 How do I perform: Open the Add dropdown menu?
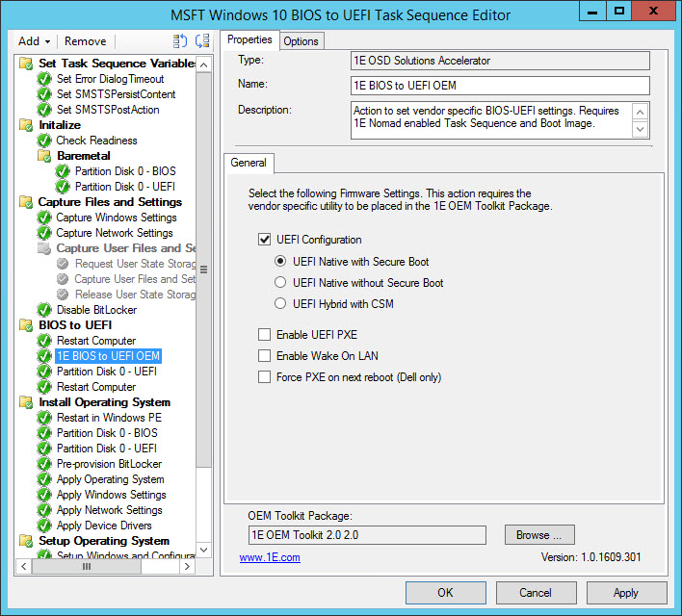click(35, 41)
